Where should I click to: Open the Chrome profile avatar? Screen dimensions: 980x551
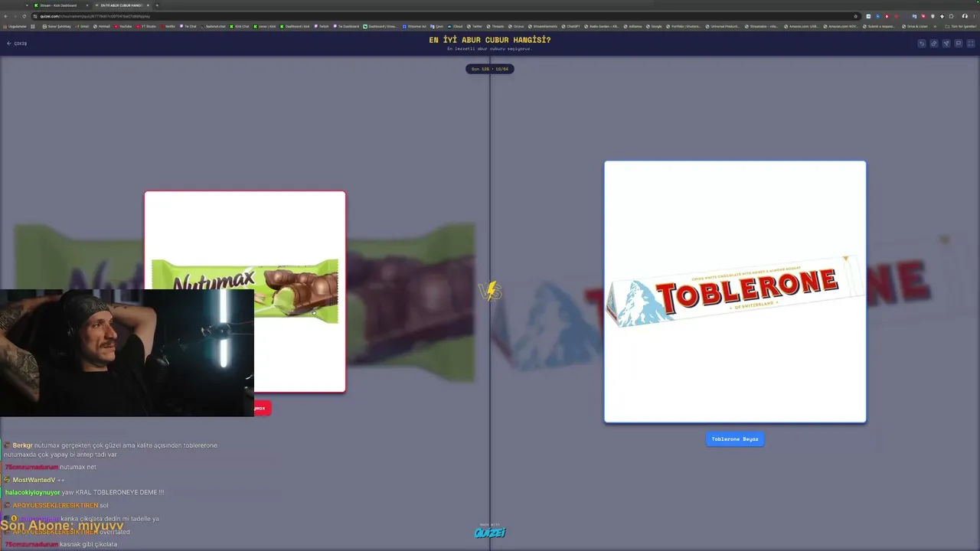click(964, 16)
